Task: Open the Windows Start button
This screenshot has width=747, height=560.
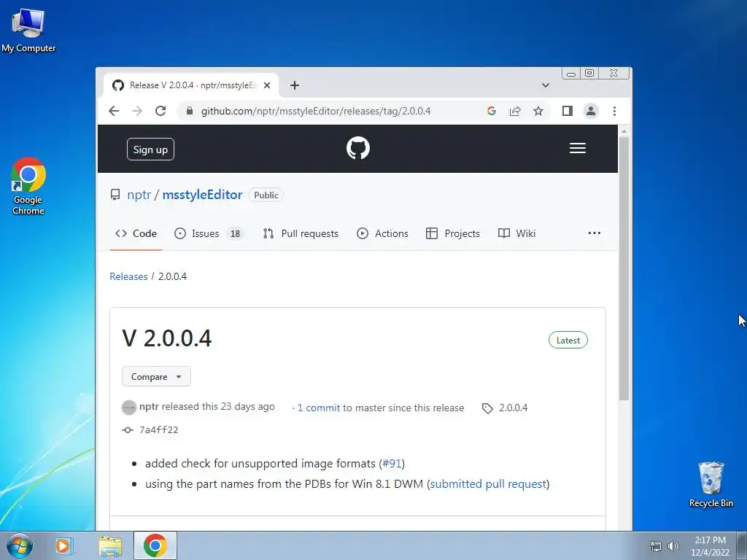Action: 20,545
